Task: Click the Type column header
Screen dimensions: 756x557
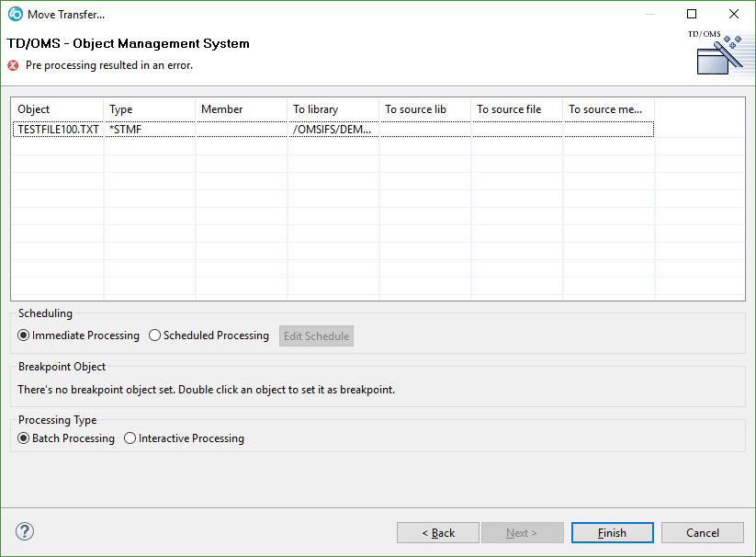Action: click(149, 109)
